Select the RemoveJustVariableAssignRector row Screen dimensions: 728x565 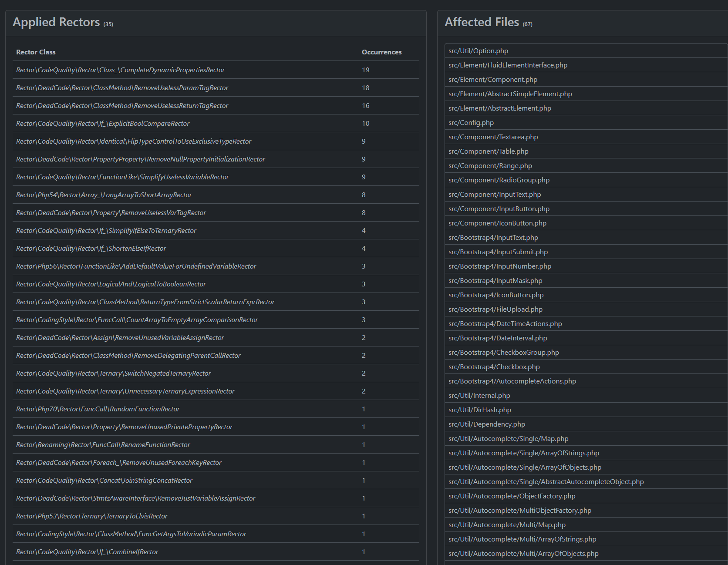pyautogui.click(x=216, y=498)
